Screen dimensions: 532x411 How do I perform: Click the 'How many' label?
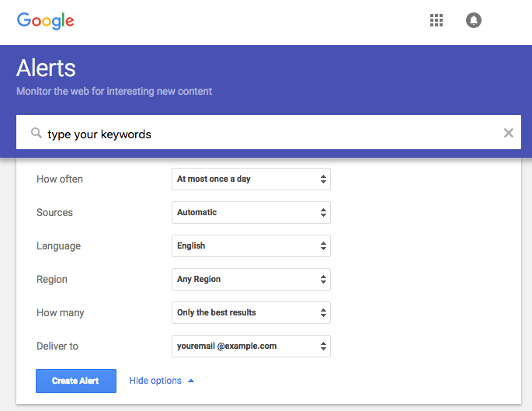tap(61, 313)
